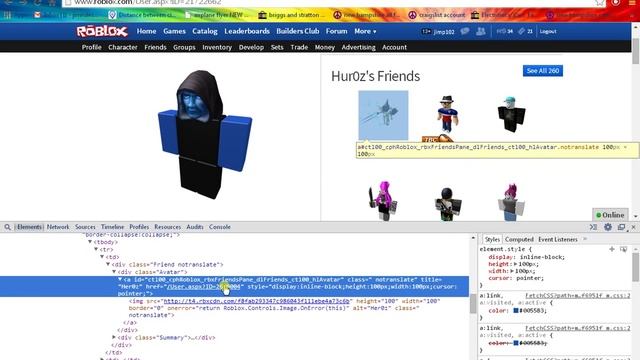Image resolution: width=640 pixels, height=360 pixels.
Task: Click the 13+ badge next to jimp102
Action: (426, 31)
